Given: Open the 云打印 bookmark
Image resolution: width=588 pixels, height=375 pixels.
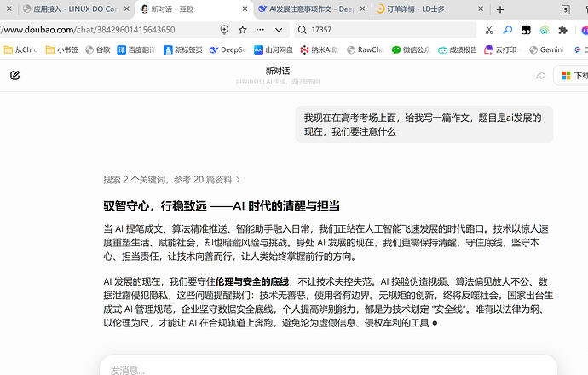Looking at the screenshot, I should [502, 49].
